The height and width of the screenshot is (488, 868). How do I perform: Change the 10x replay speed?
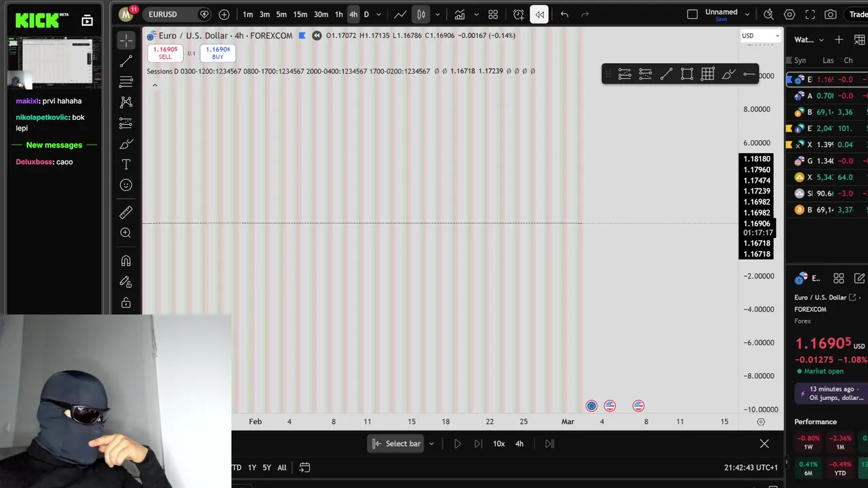(498, 444)
